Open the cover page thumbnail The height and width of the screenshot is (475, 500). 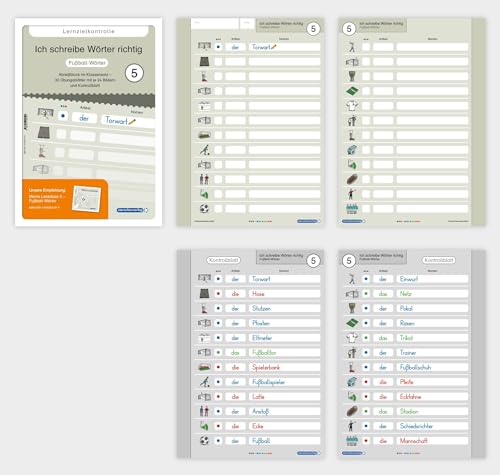89,122
